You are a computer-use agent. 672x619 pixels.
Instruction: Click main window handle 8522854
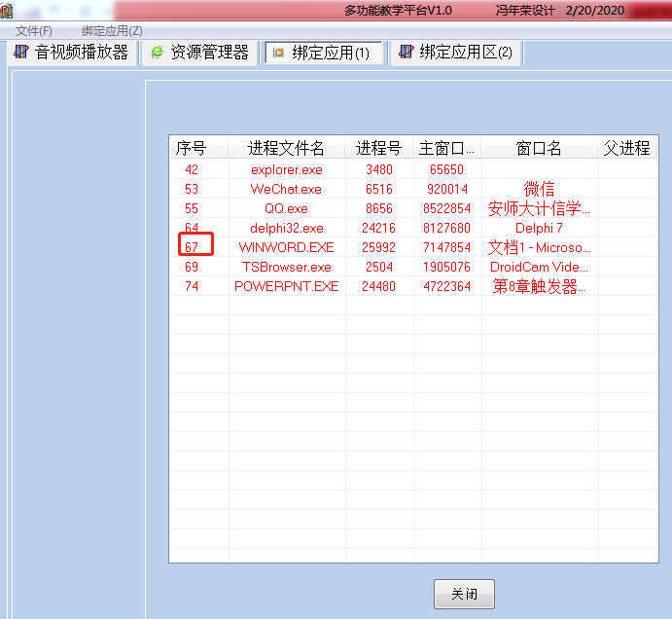pos(447,208)
